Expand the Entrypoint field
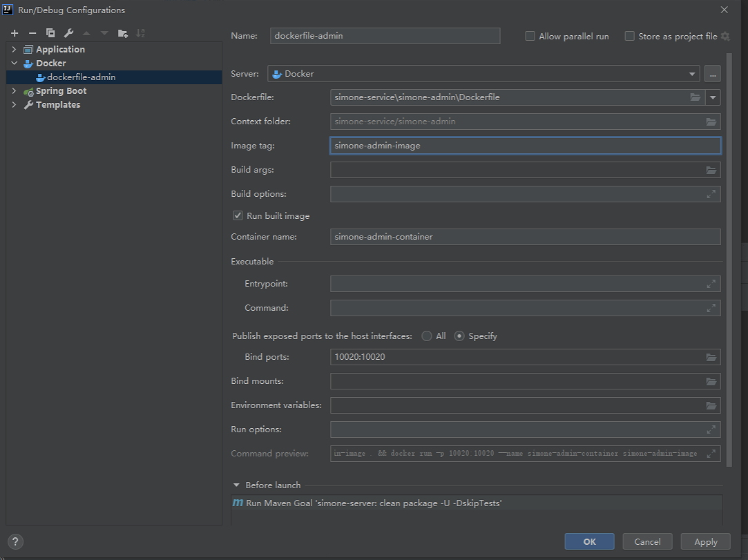This screenshot has height=560, width=748. 711,284
